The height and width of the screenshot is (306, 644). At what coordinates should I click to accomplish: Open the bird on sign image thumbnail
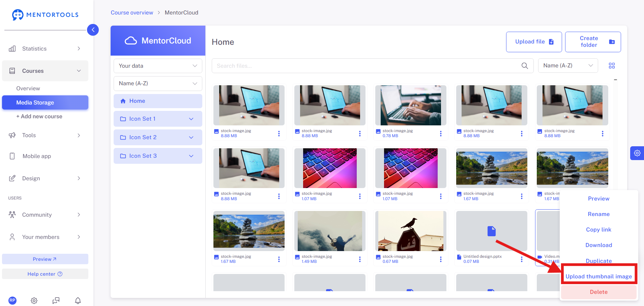pos(411,231)
